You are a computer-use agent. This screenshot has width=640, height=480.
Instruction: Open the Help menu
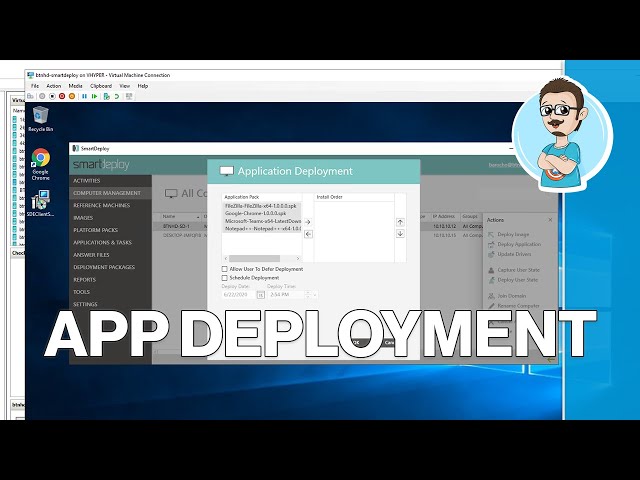point(142,86)
